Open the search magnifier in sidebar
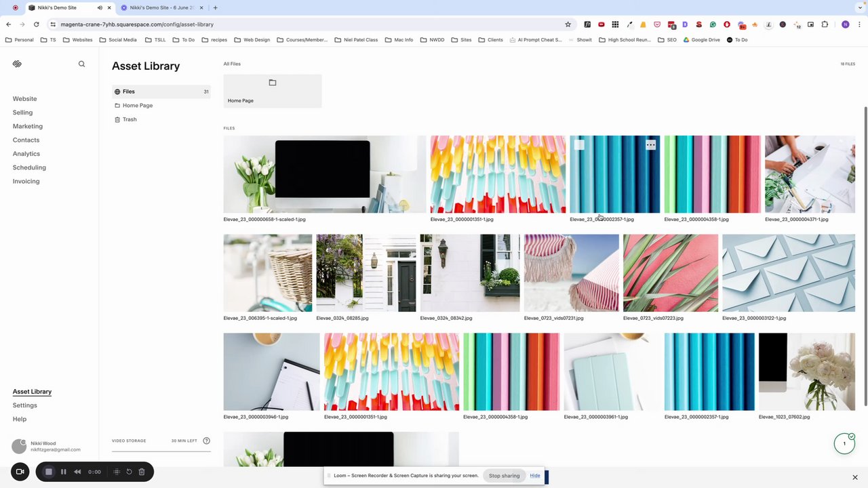 (x=81, y=64)
